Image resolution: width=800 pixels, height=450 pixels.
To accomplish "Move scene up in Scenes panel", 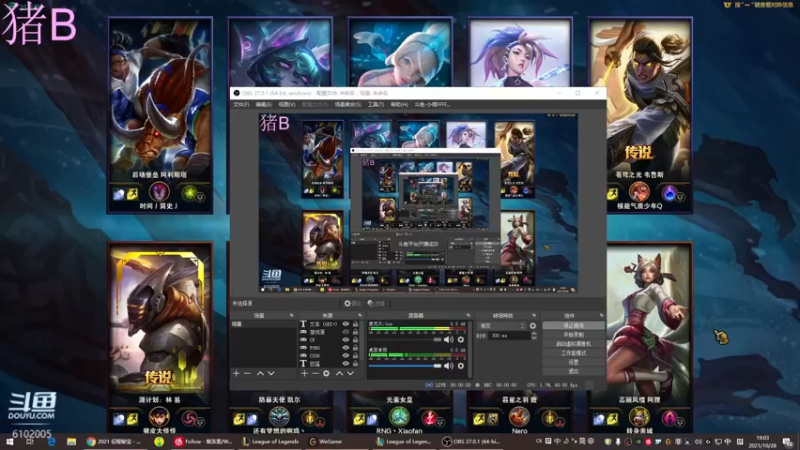I will pyautogui.click(x=260, y=373).
